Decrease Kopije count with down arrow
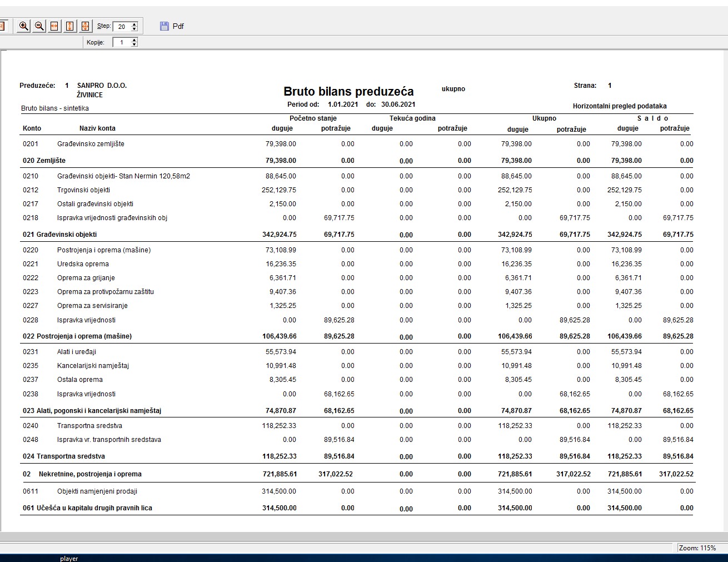 (x=134, y=44)
